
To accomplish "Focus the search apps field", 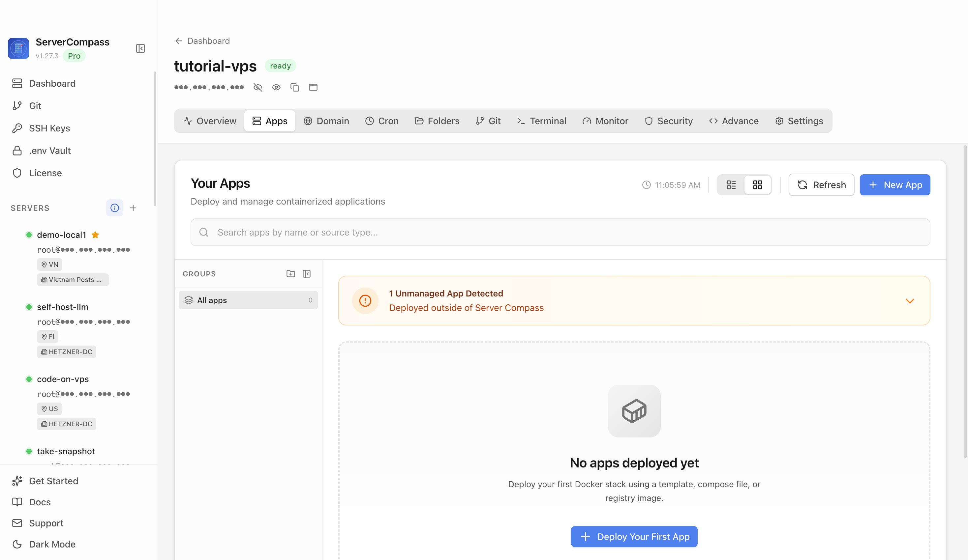I will point(560,232).
